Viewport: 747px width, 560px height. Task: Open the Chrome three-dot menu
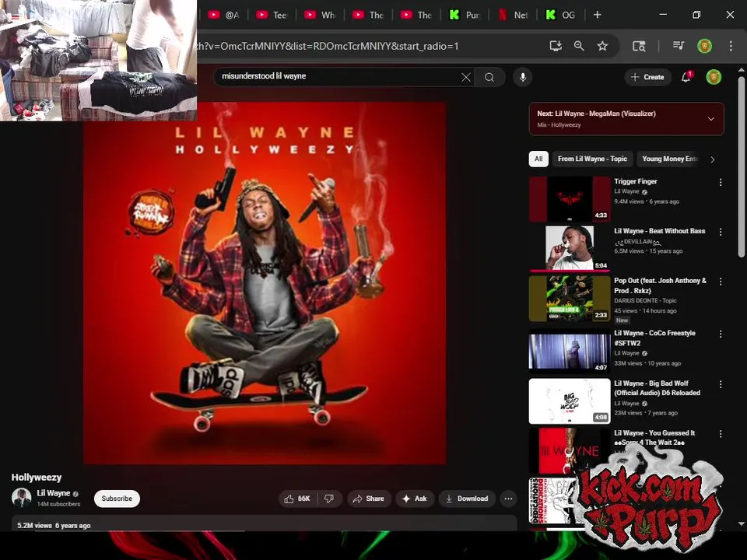click(x=731, y=46)
